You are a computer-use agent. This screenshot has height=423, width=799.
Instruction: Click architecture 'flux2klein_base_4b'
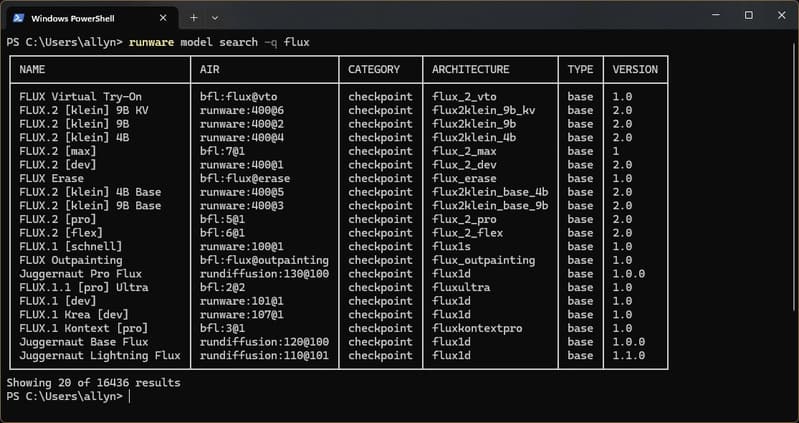[x=490, y=192]
